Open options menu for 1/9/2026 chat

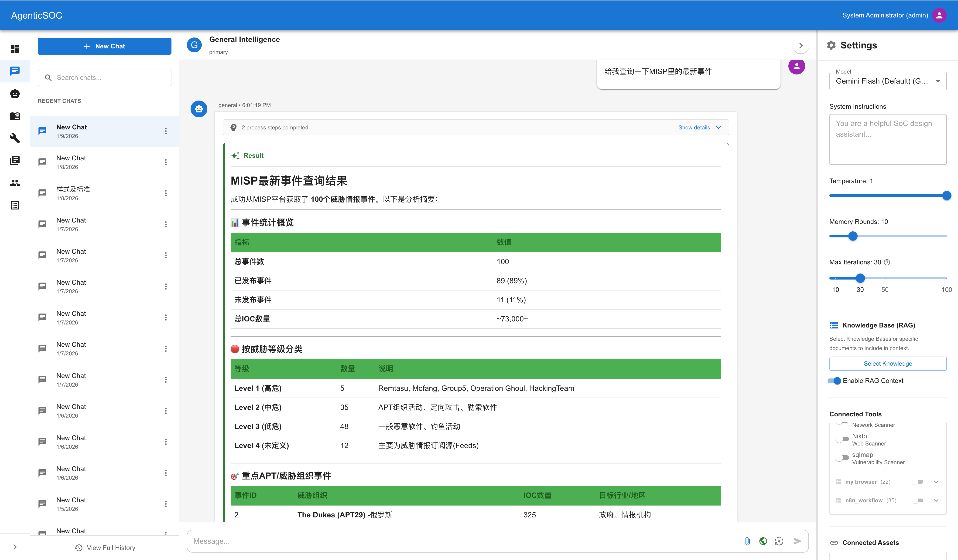(166, 131)
